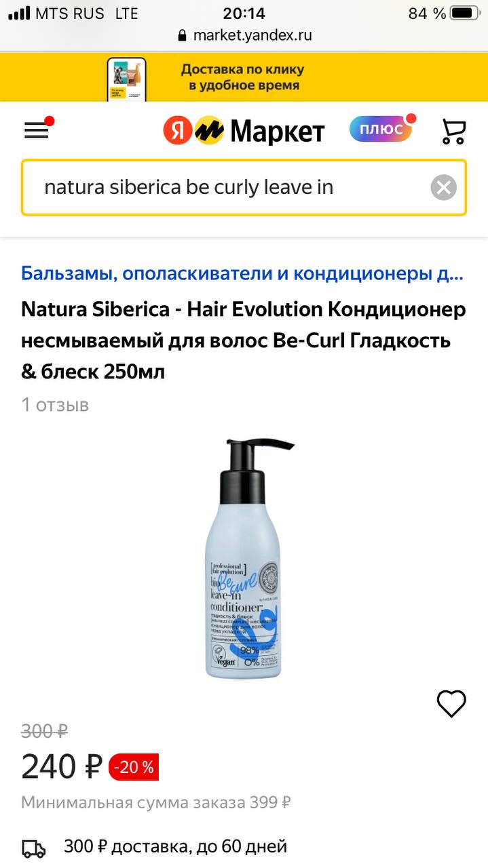Tap the battery indicator in status bar
Image resolution: width=488 pixels, height=868 pixels.
[x=464, y=13]
